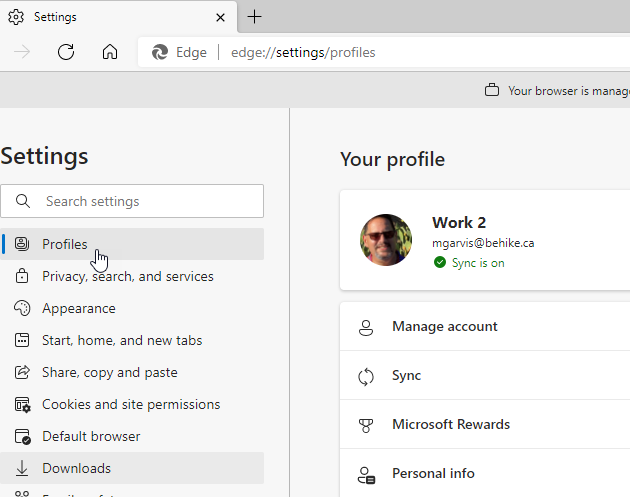Click the Work 2 profile photo
Image resolution: width=630 pixels, height=497 pixels.
(x=386, y=240)
